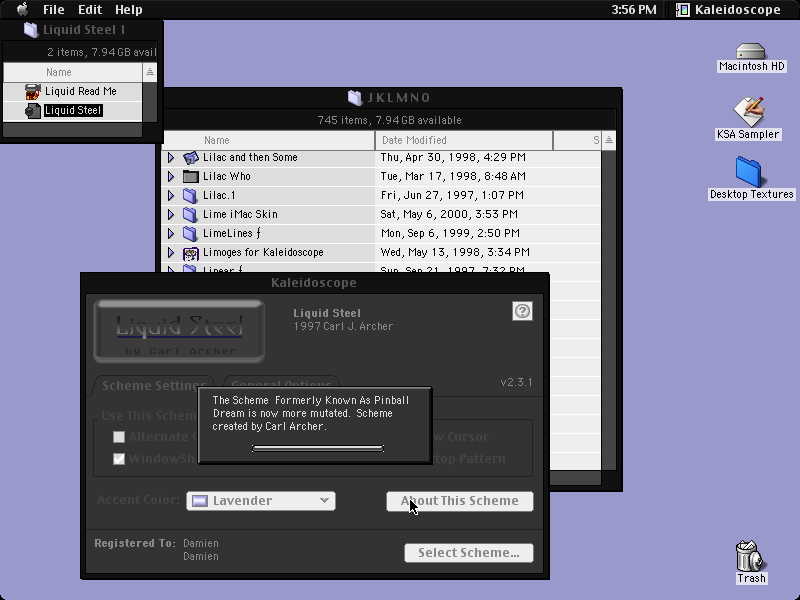Click the Liquid Read Me file icon
Screen dimensions: 800x600
coord(33,91)
